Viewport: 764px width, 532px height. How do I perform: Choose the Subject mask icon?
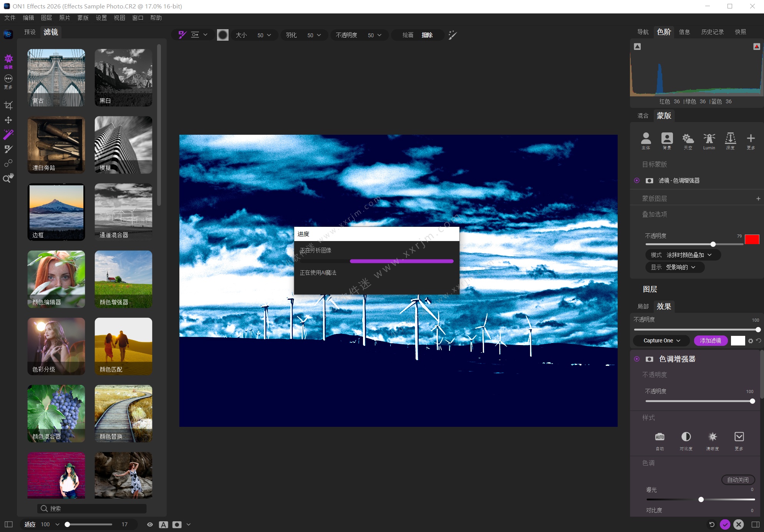pos(646,139)
